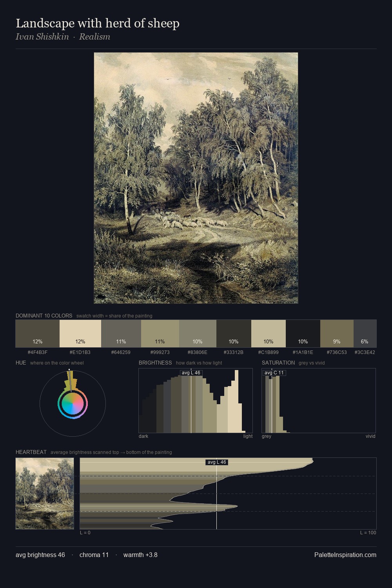Select the #83806E swatch
The image size is (392, 588).
click(x=198, y=334)
